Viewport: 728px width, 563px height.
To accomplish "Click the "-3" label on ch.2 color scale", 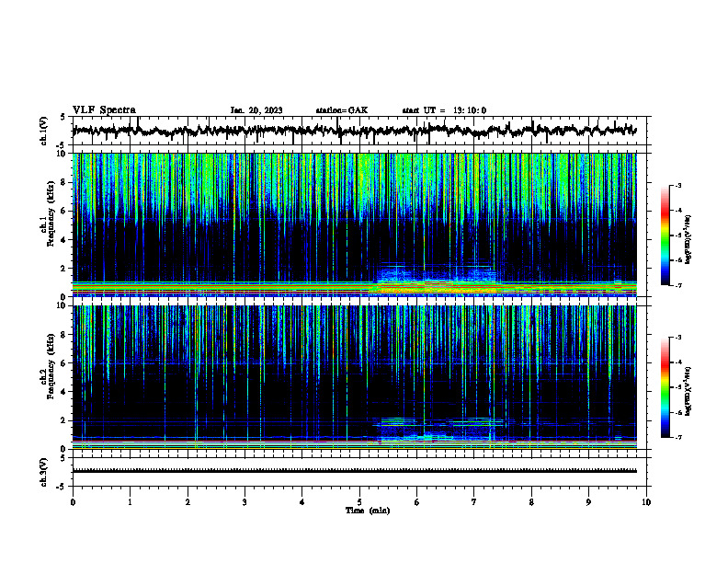I will tap(677, 338).
